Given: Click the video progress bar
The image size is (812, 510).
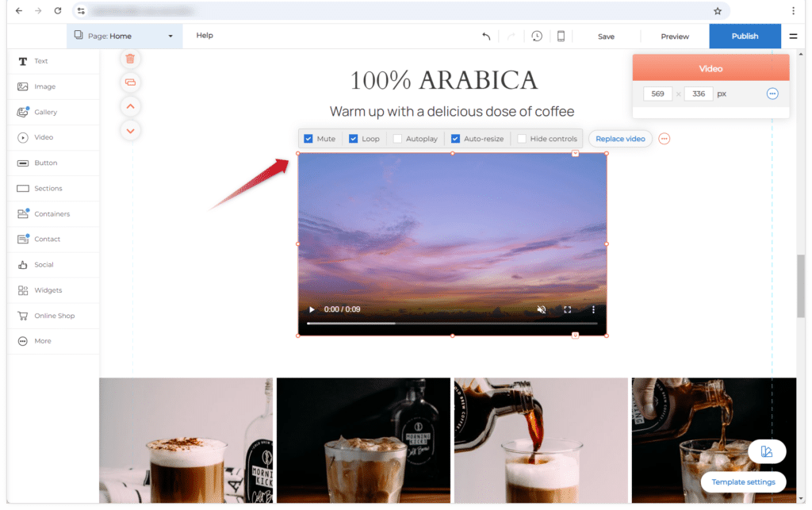Looking at the screenshot, I should click(452, 324).
